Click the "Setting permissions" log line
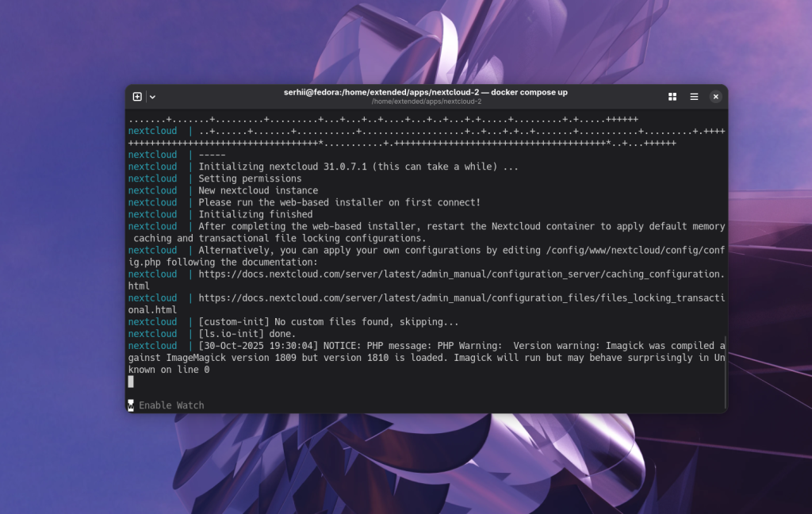 [x=250, y=178]
